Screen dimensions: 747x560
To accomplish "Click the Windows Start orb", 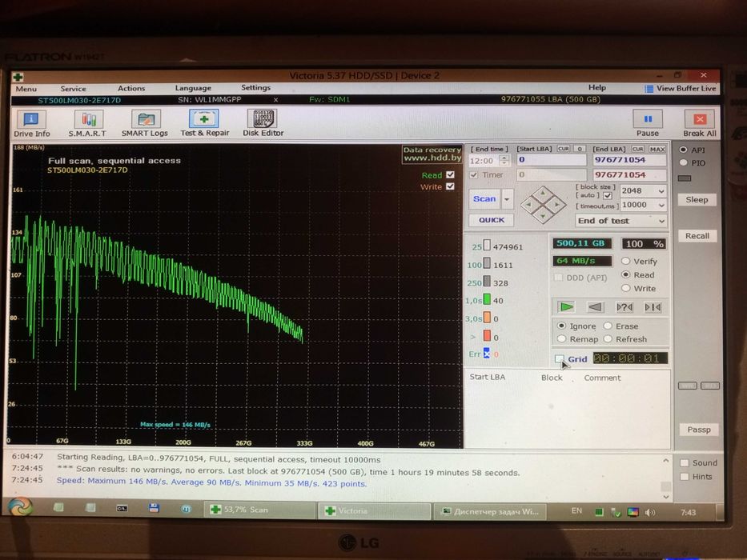I will tap(19, 506).
